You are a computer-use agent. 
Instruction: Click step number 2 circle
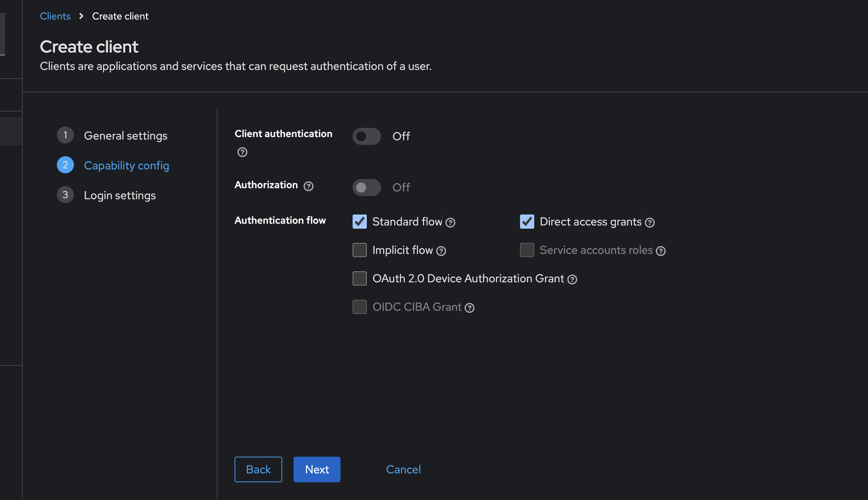pyautogui.click(x=65, y=165)
